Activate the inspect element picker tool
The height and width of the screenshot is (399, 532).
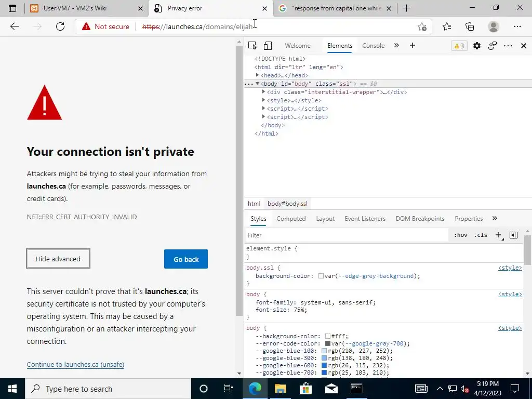click(252, 46)
